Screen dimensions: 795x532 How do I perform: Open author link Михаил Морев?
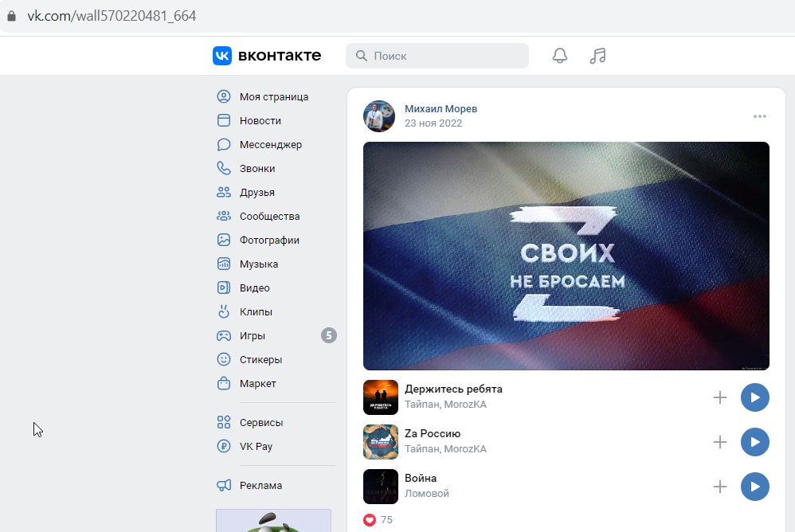[441, 108]
